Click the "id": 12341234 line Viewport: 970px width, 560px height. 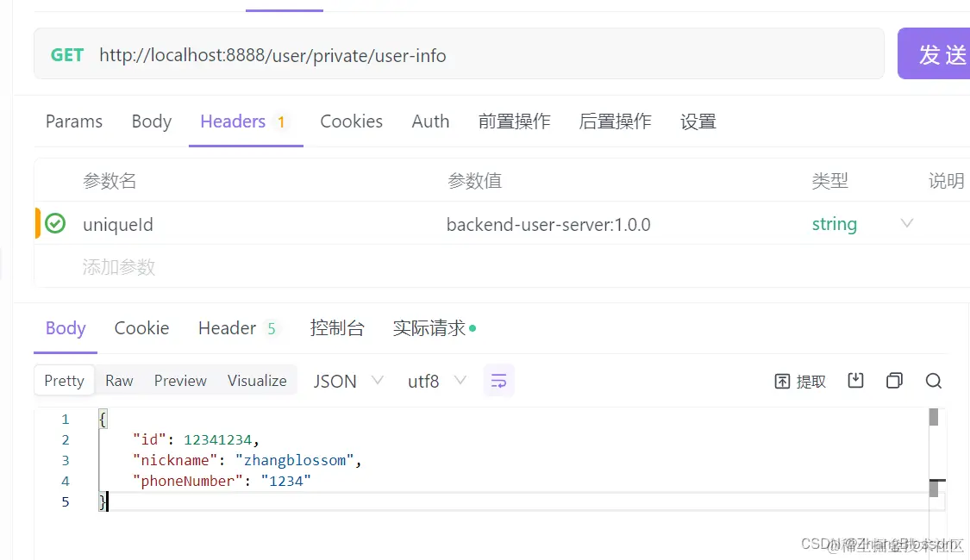click(196, 439)
